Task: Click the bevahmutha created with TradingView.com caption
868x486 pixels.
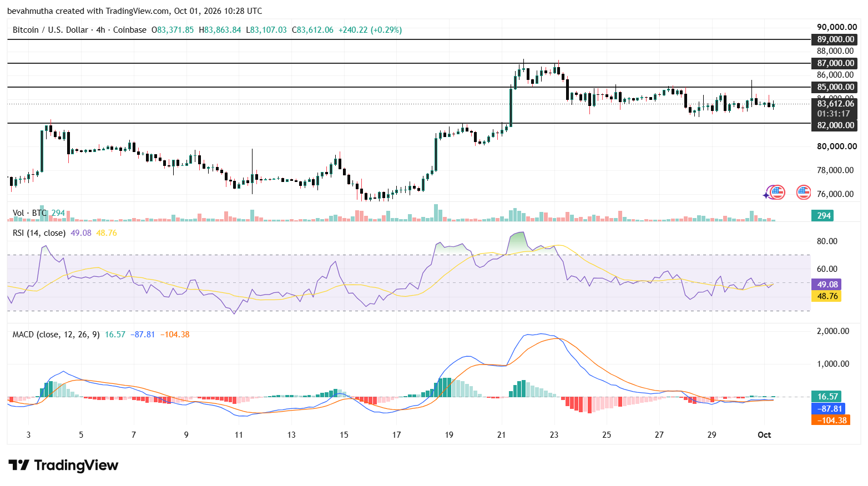Action: tap(134, 11)
